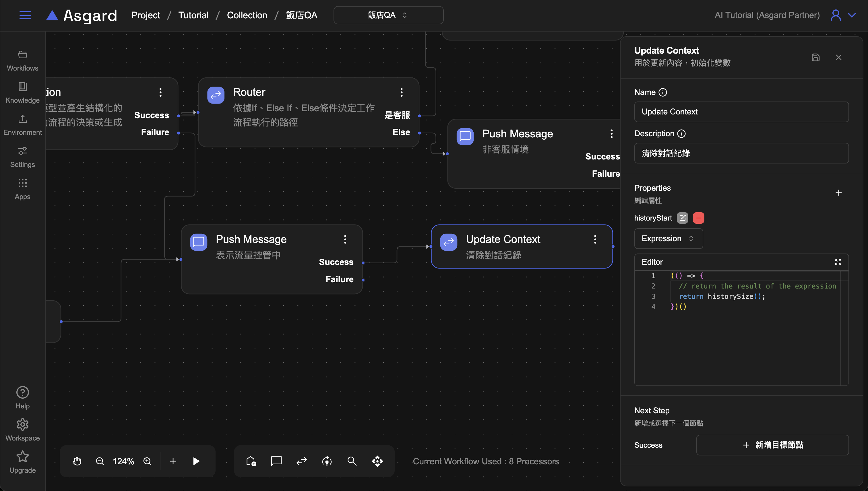Click the 新增目標節點 button
The image size is (868, 491).
point(772,445)
